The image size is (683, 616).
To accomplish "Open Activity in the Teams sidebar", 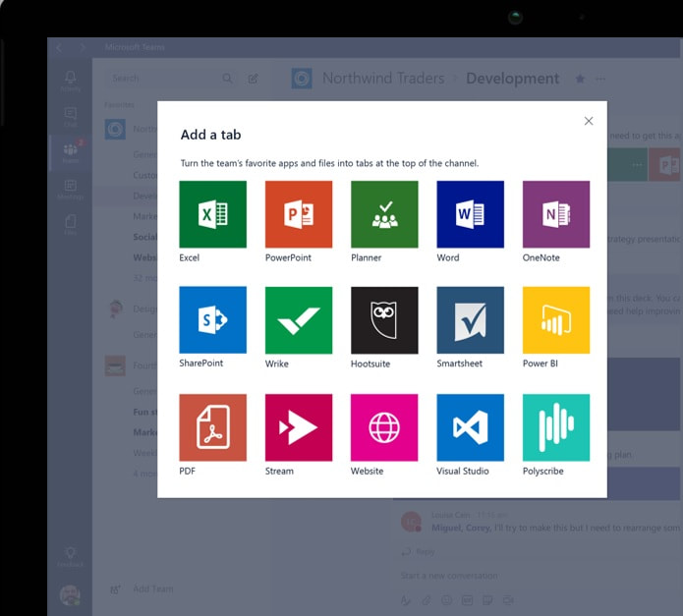I will 70,81.
